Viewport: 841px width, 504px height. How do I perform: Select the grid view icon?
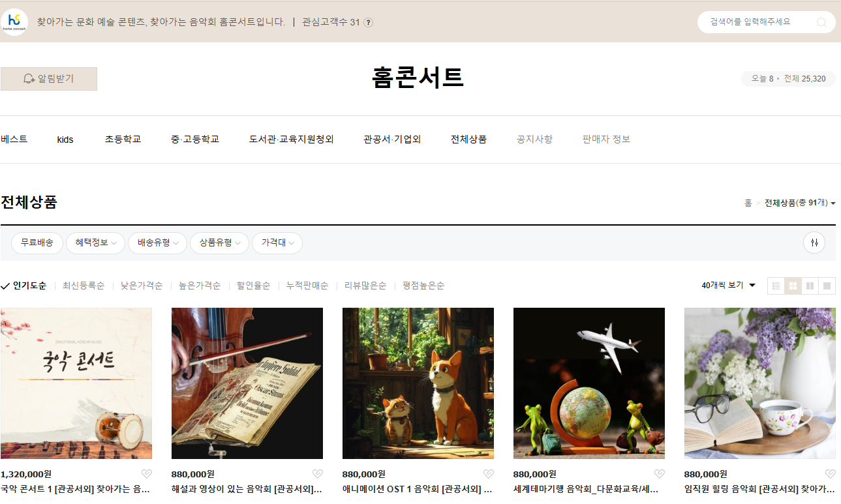coord(793,286)
